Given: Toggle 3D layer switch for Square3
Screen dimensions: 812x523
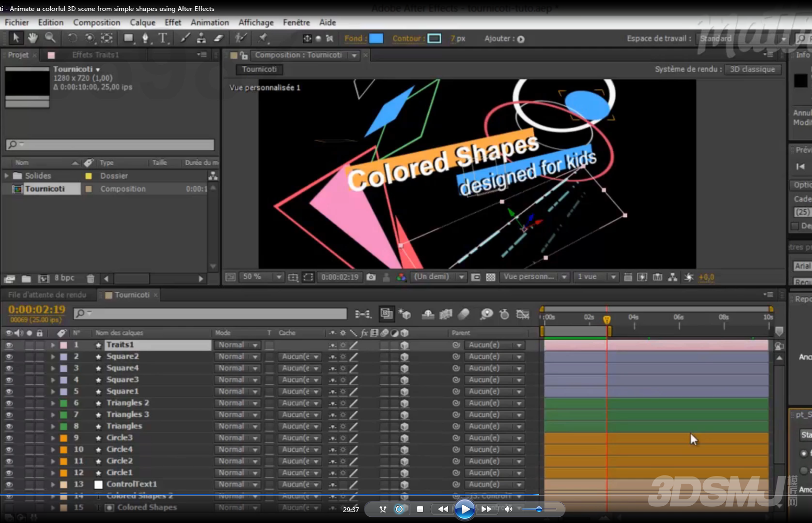Looking at the screenshot, I should coord(404,380).
